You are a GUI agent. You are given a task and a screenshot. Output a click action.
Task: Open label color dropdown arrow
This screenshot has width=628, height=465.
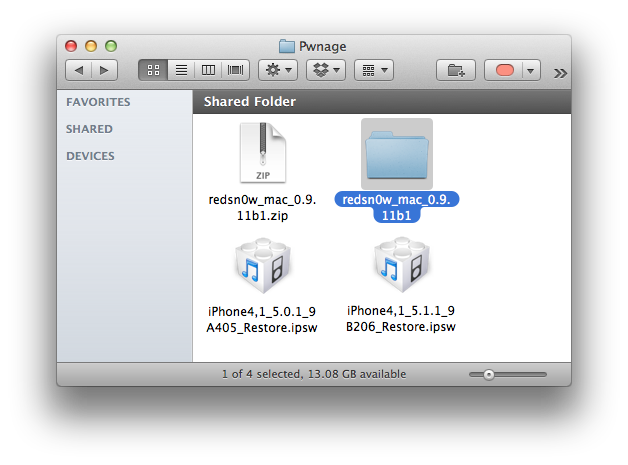pos(530,70)
